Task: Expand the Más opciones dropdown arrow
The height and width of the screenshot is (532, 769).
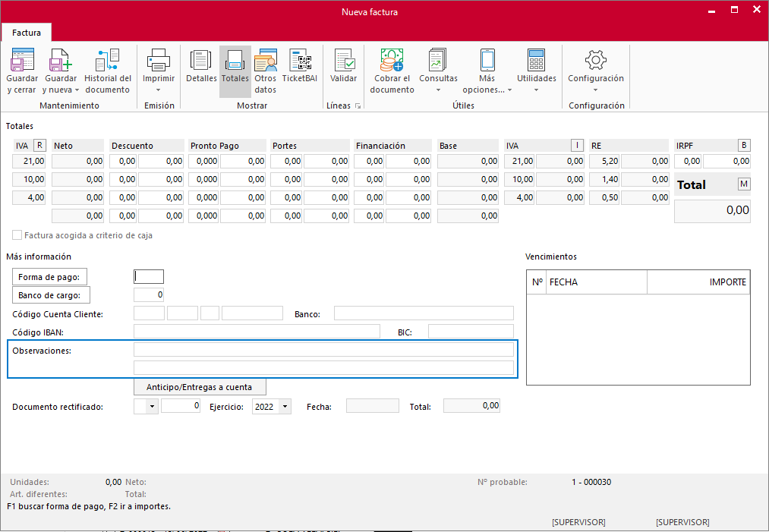Action: [x=509, y=90]
